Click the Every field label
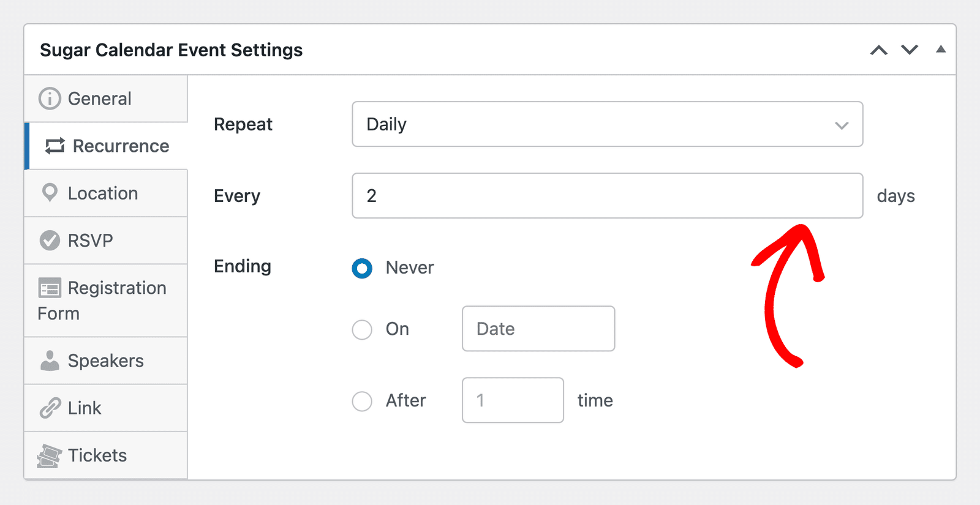 236,196
